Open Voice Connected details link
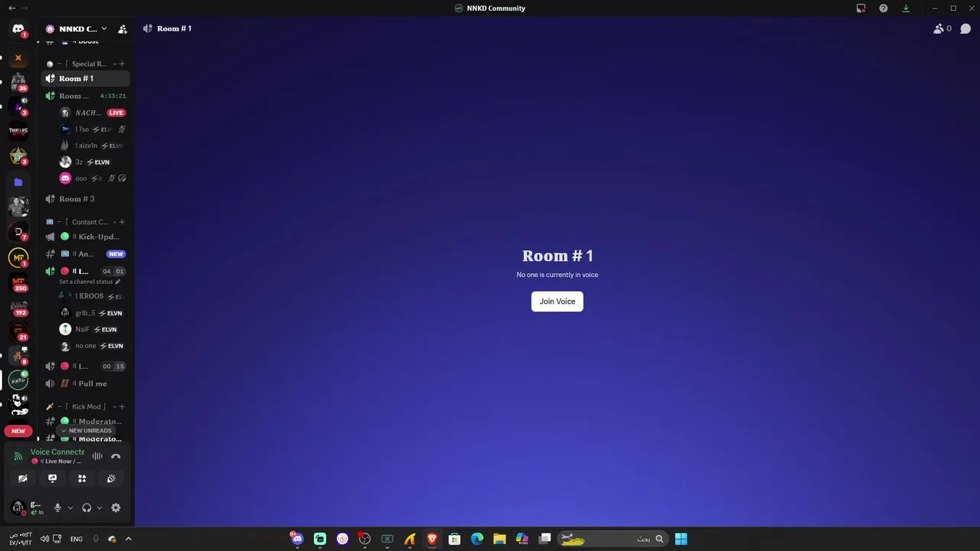Screen dimensions: 980x551 pos(57,452)
